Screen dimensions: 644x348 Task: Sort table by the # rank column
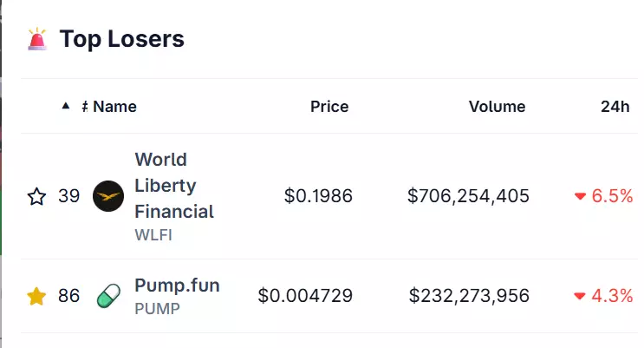click(85, 107)
